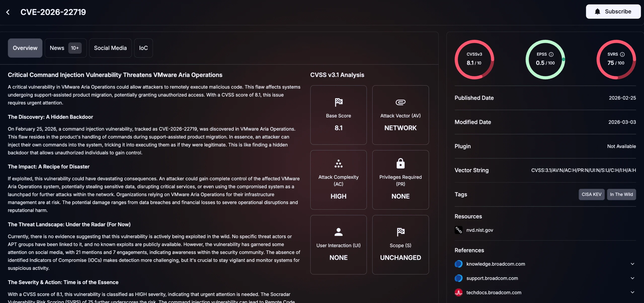Click the bell icon in Subscribe button

tap(597, 12)
